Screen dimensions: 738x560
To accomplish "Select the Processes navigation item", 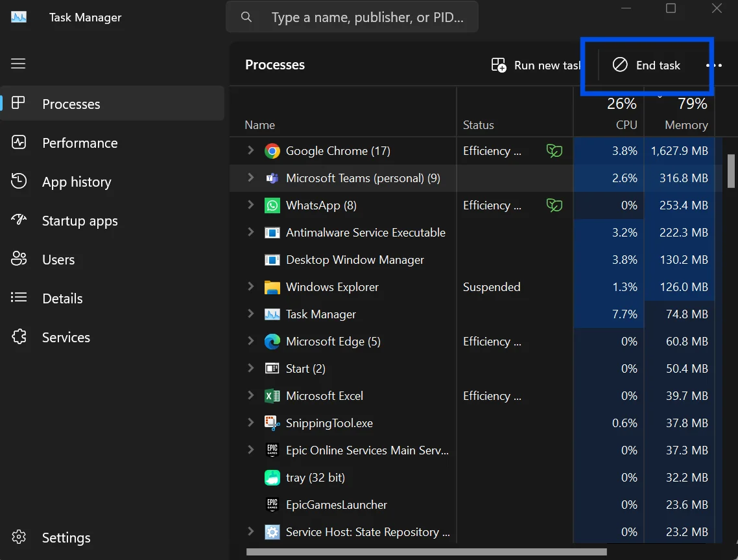I will coord(112,104).
